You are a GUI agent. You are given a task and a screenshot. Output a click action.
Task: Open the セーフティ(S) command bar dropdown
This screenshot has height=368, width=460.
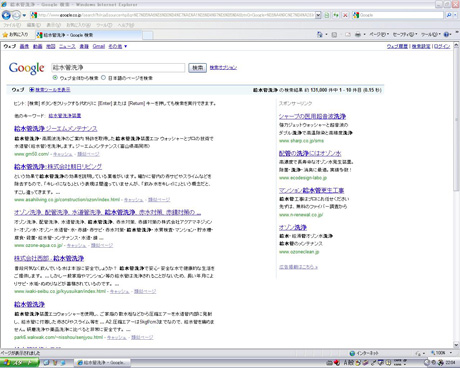(405, 34)
